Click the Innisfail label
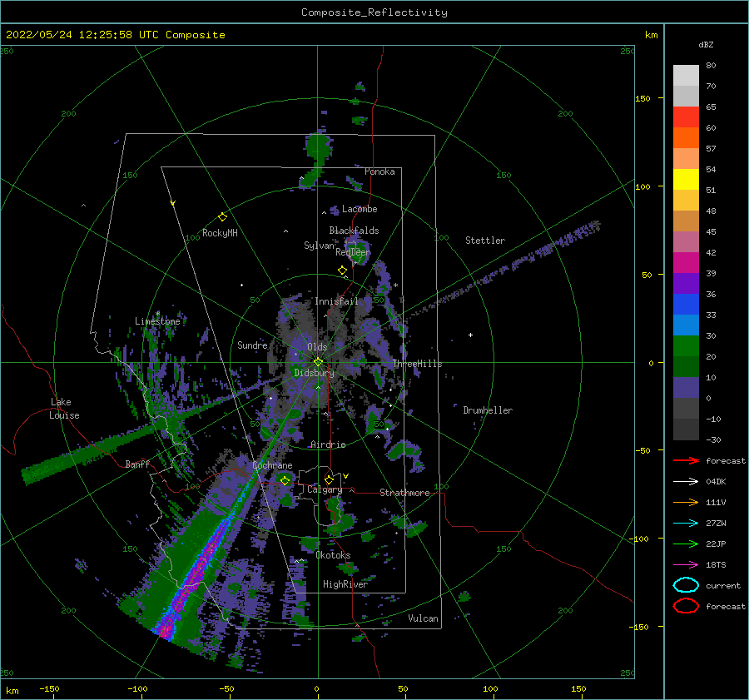 coord(336,301)
